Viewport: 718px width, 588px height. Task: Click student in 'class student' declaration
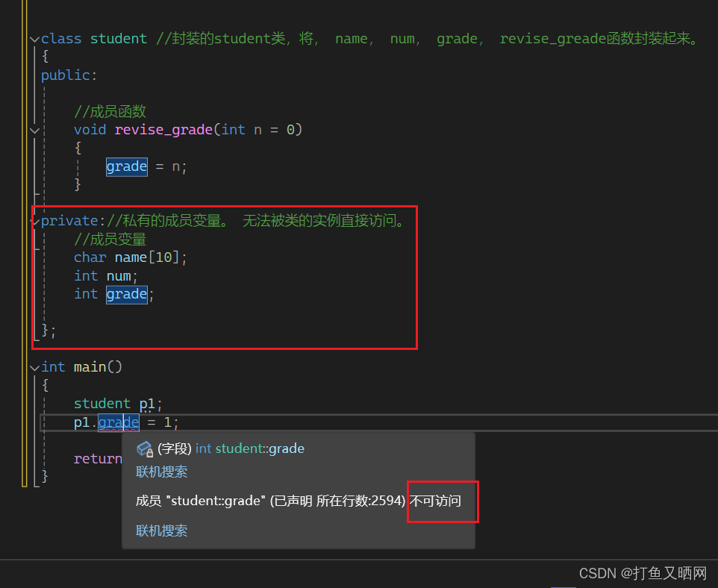pyautogui.click(x=119, y=39)
